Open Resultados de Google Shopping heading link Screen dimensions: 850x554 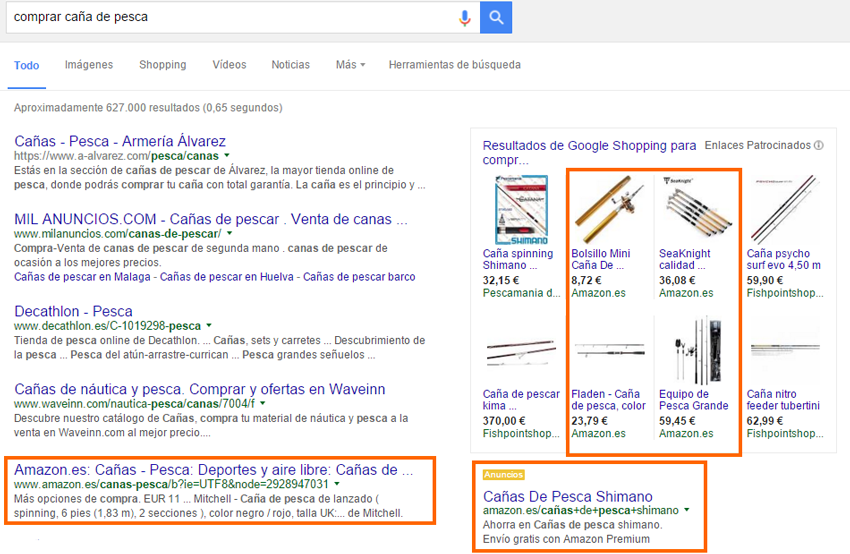point(589,153)
